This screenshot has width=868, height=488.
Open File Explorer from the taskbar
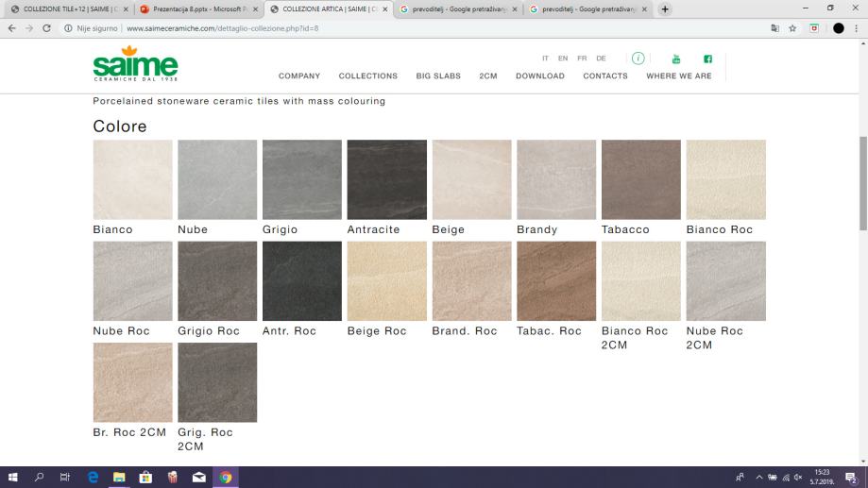tap(119, 478)
